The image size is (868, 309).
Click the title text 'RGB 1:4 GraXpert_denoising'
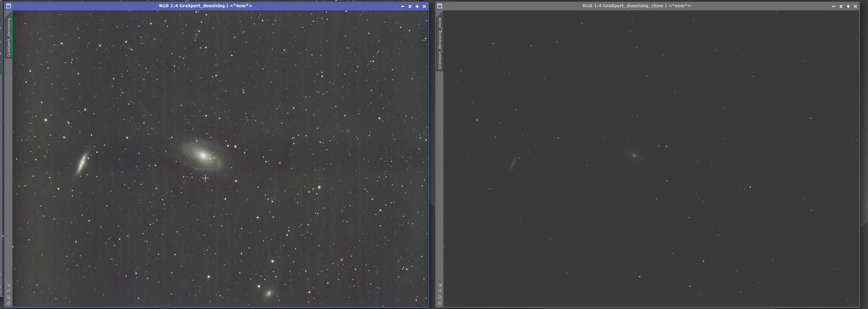click(x=193, y=6)
